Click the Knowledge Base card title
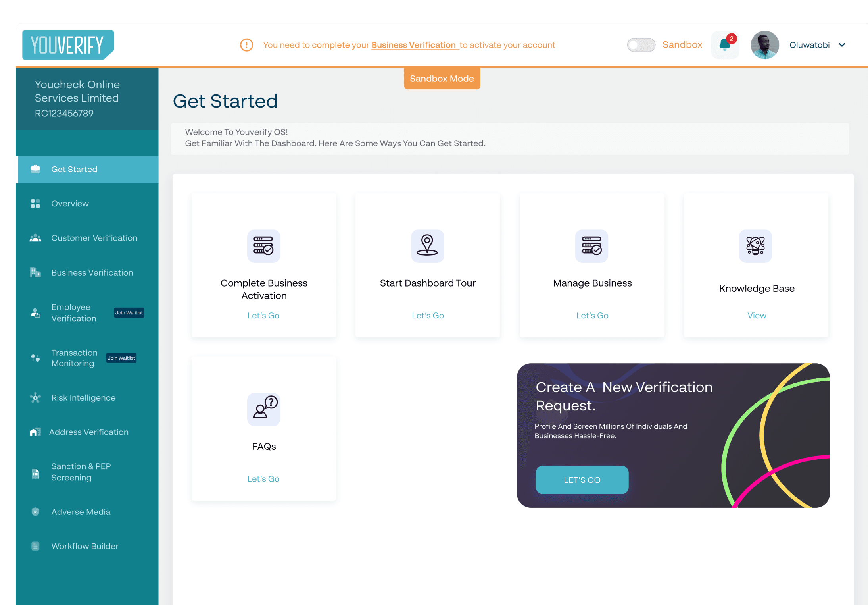This screenshot has width=868, height=605. [757, 289]
